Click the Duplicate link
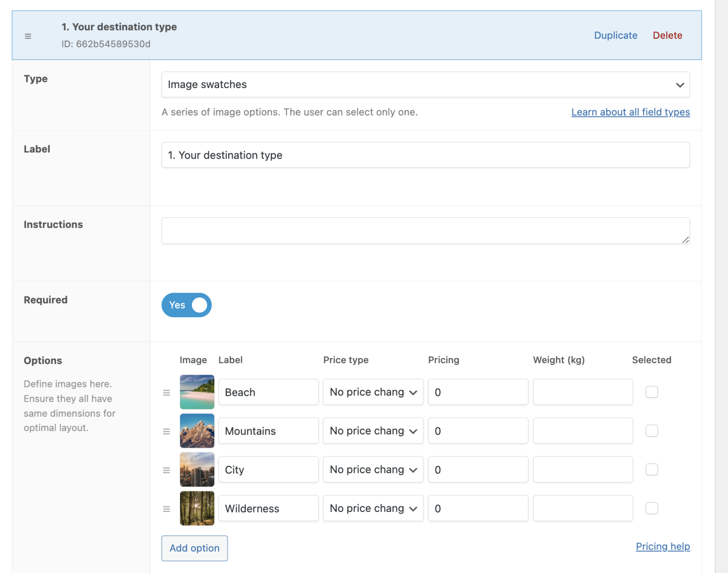 [x=615, y=35]
